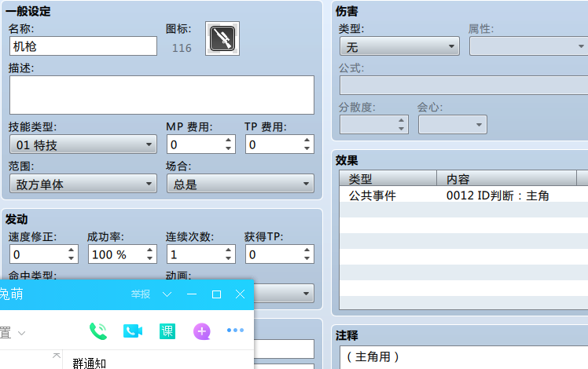
Task: Decrease the 连续次数 value
Action: pos(229,258)
